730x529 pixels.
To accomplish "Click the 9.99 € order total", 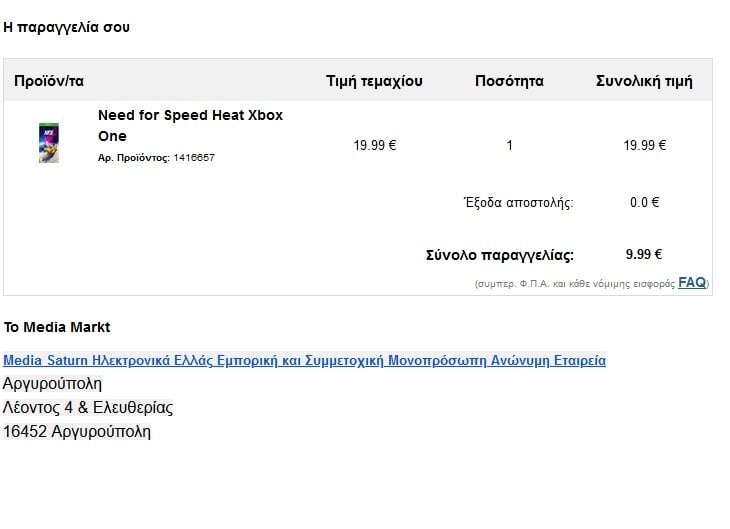I will [x=644, y=254].
